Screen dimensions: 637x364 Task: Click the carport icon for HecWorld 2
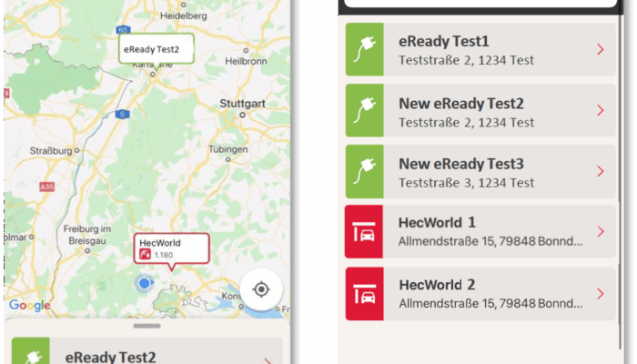tap(365, 293)
